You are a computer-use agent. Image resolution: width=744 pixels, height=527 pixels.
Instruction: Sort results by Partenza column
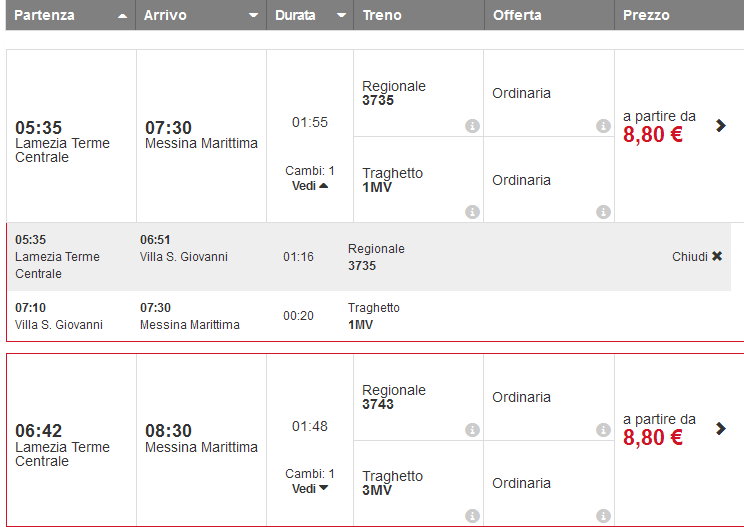(70, 16)
